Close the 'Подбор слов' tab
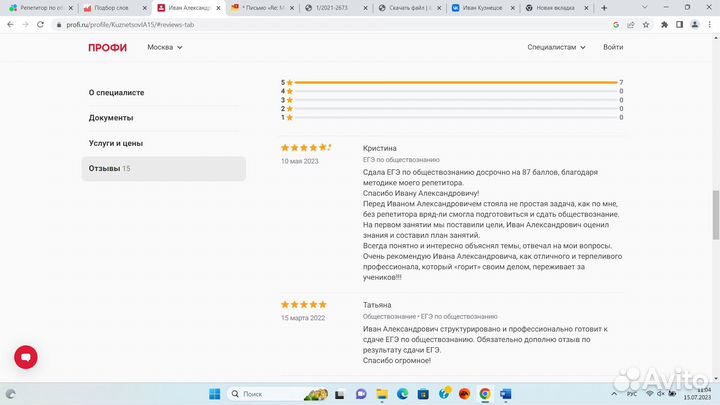 pos(144,8)
